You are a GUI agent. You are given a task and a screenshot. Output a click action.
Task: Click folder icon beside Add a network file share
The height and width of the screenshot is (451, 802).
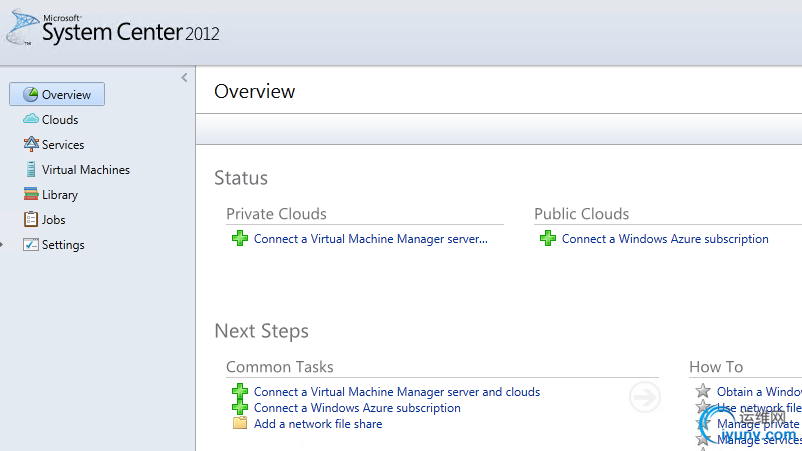pos(239,423)
